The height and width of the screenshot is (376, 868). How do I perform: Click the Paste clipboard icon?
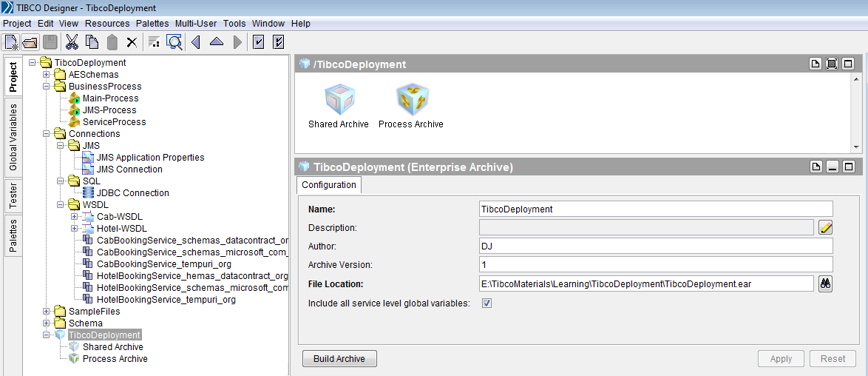coord(112,42)
